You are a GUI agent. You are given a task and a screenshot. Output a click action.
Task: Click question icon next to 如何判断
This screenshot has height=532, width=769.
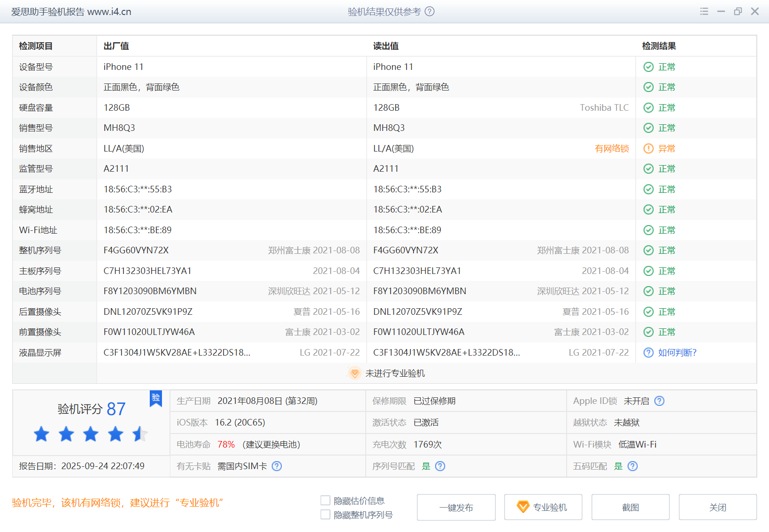[648, 353]
